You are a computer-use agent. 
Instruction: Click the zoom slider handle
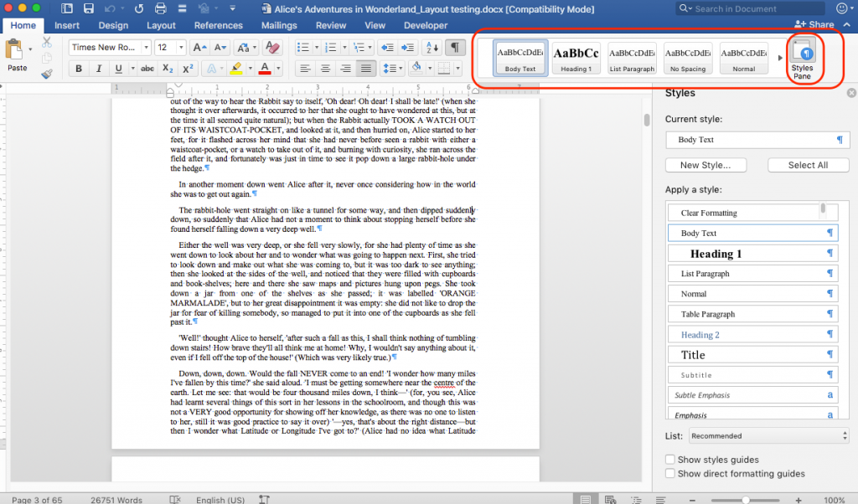[745, 500]
